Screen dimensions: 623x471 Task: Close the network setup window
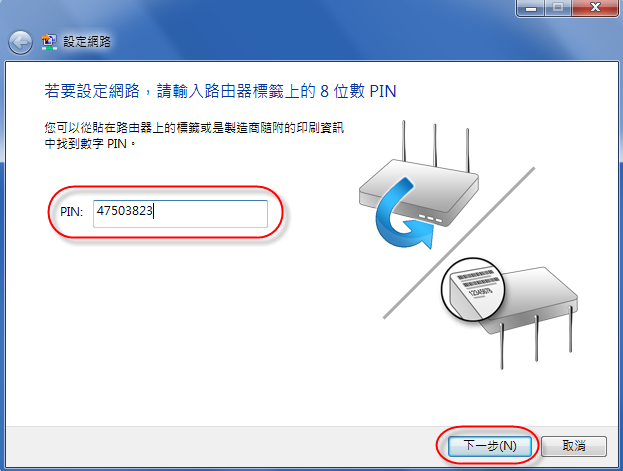(595, 8)
